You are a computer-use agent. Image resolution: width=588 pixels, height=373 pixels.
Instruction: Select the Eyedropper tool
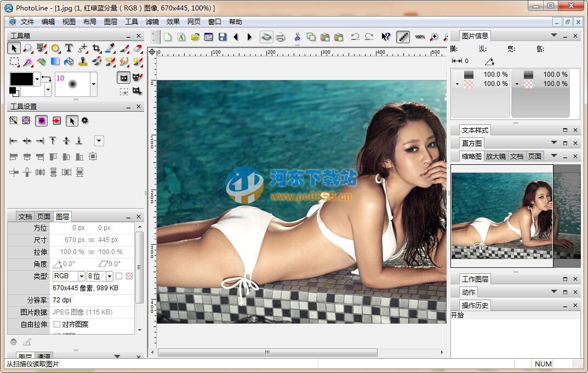(x=110, y=48)
